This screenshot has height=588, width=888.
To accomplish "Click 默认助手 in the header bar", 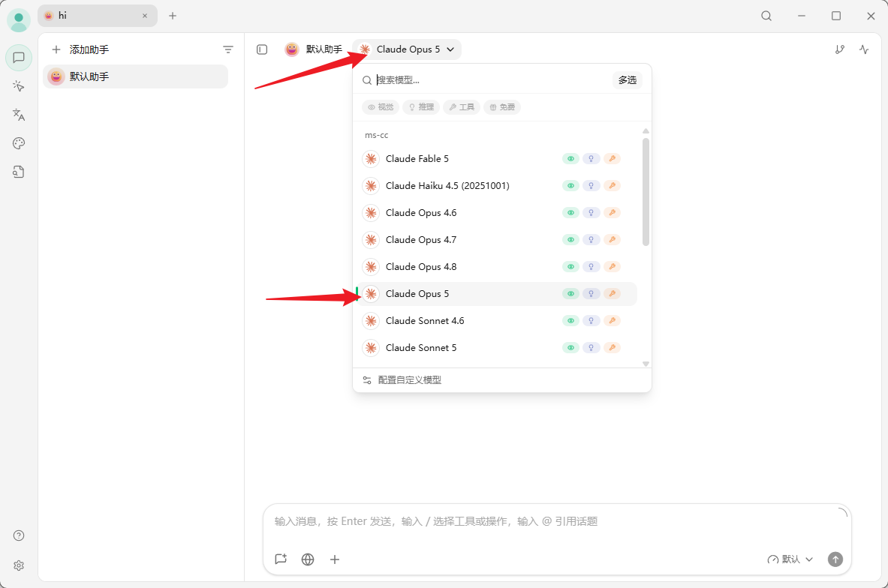I will point(314,49).
